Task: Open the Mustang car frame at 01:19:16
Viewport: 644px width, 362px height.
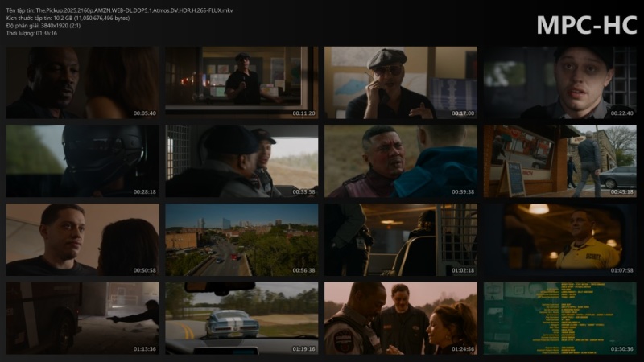Action: click(x=242, y=318)
